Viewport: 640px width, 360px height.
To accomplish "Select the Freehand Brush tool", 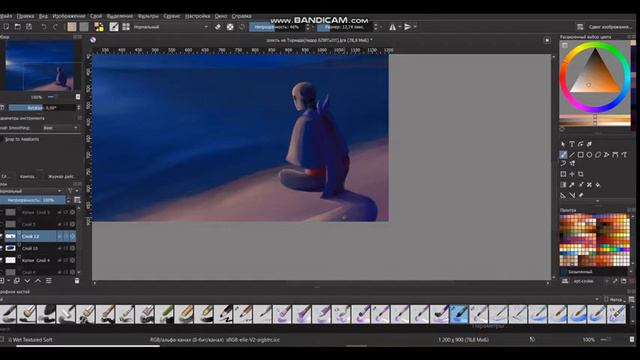I will pyautogui.click(x=563, y=155).
